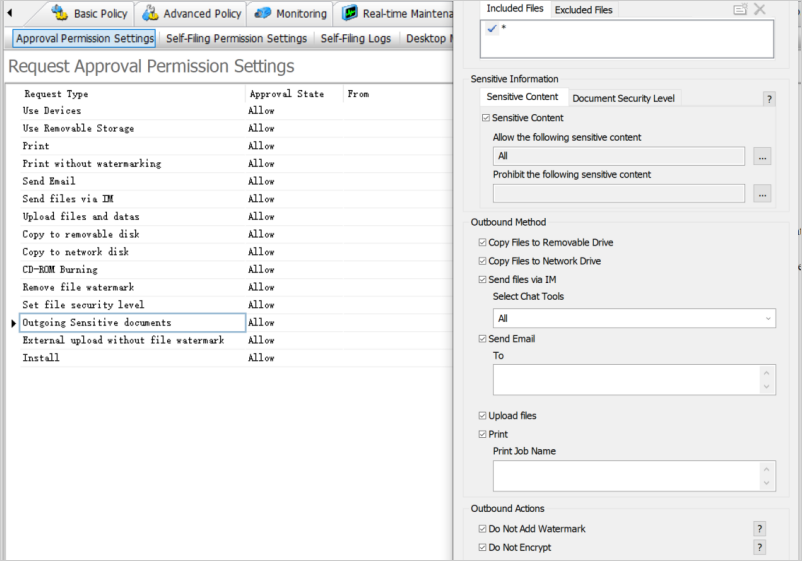Select the Remove file watermark row
Screen dimensions: 802x561
click(235, 287)
